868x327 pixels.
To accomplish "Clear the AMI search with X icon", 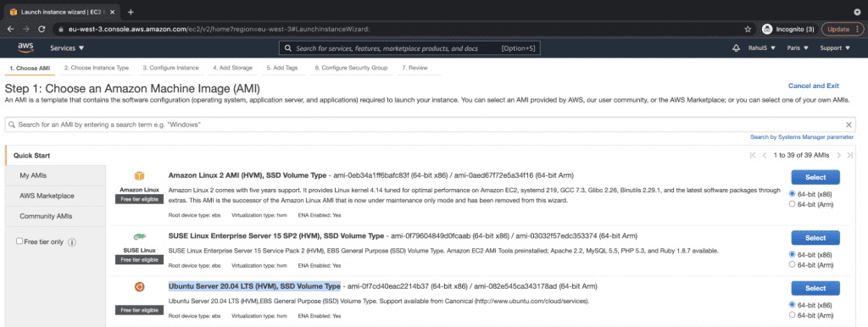I will pos(849,125).
